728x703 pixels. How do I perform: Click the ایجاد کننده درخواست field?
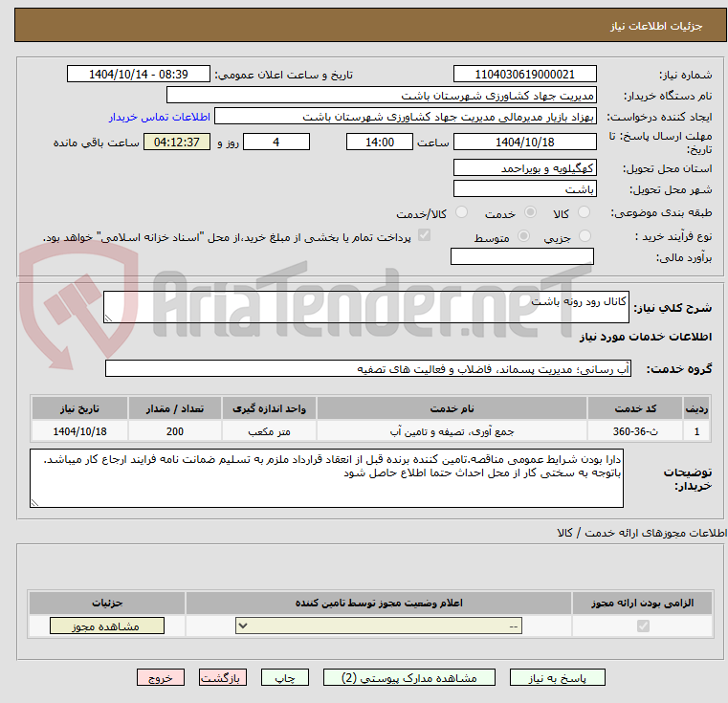(x=406, y=117)
